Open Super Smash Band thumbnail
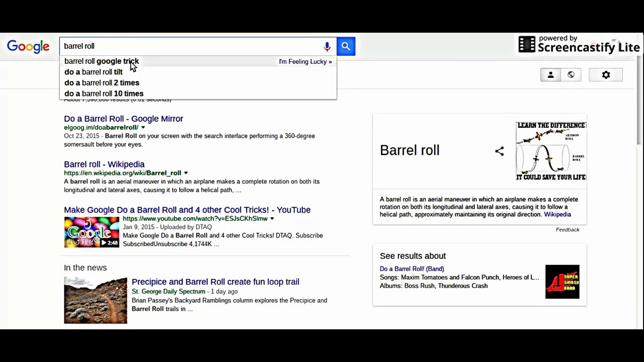This screenshot has height=362, width=644. coord(562,282)
